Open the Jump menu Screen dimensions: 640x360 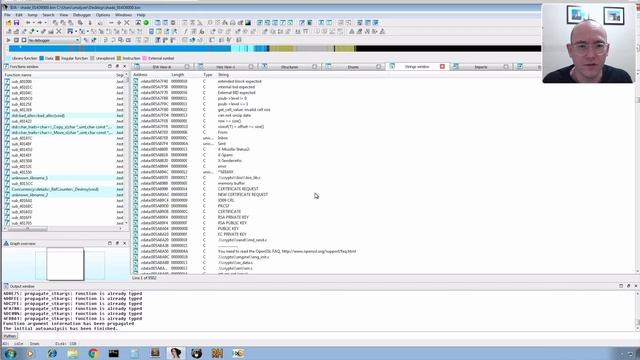(x=32, y=15)
